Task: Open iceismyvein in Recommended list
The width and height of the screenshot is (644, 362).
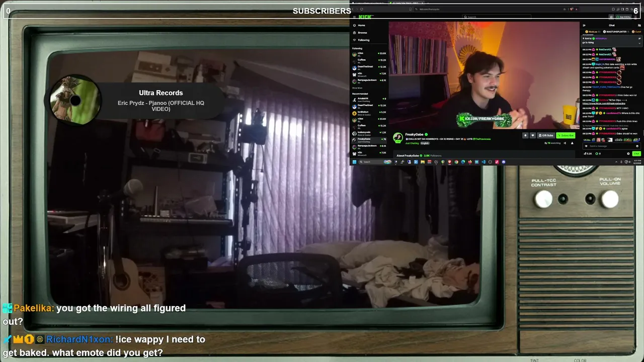Action: (x=369, y=134)
